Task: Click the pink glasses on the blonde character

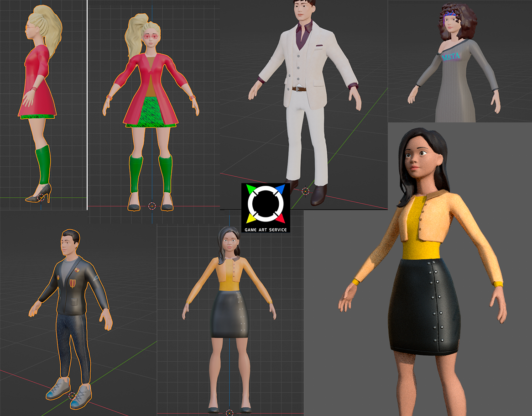Action: 151,37
